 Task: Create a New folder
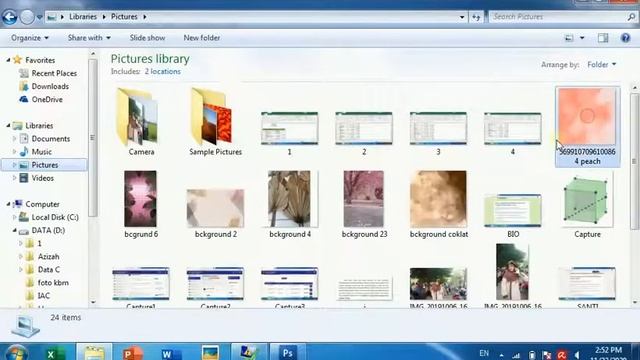(202, 38)
